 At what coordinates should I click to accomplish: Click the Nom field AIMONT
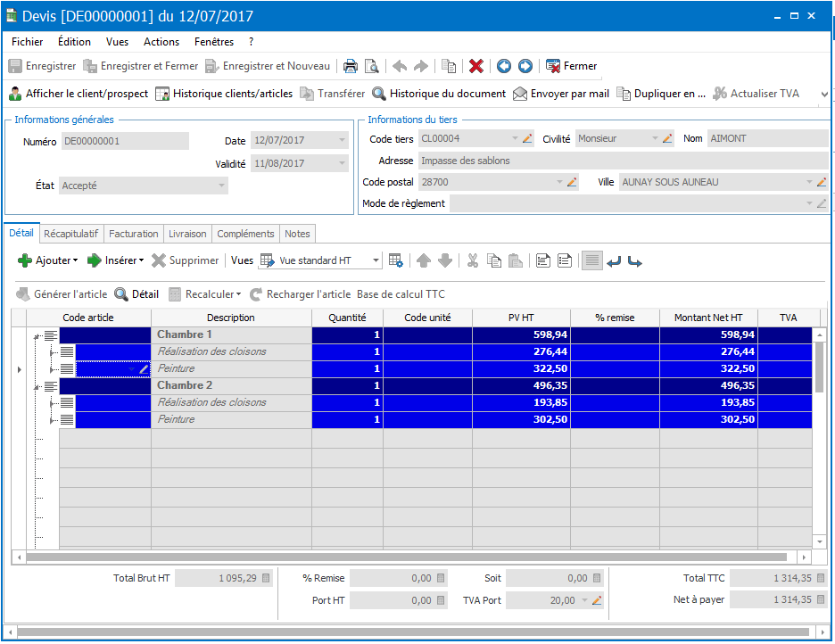(x=768, y=138)
